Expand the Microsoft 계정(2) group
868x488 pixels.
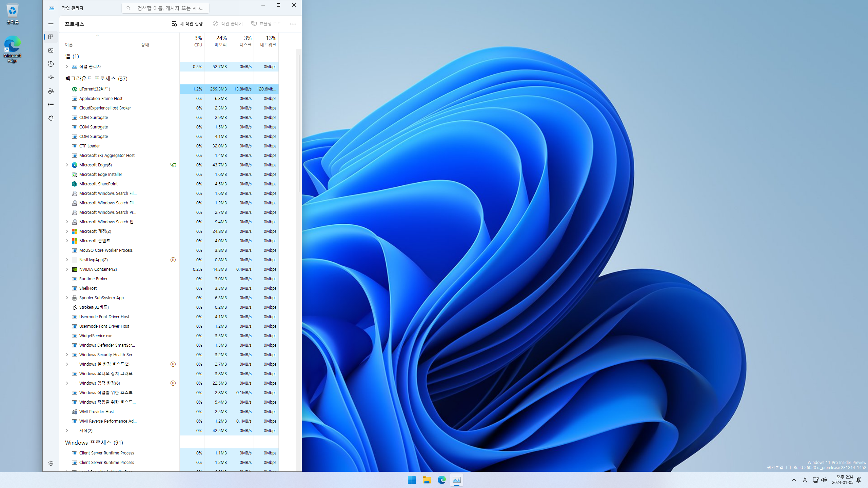(x=67, y=231)
